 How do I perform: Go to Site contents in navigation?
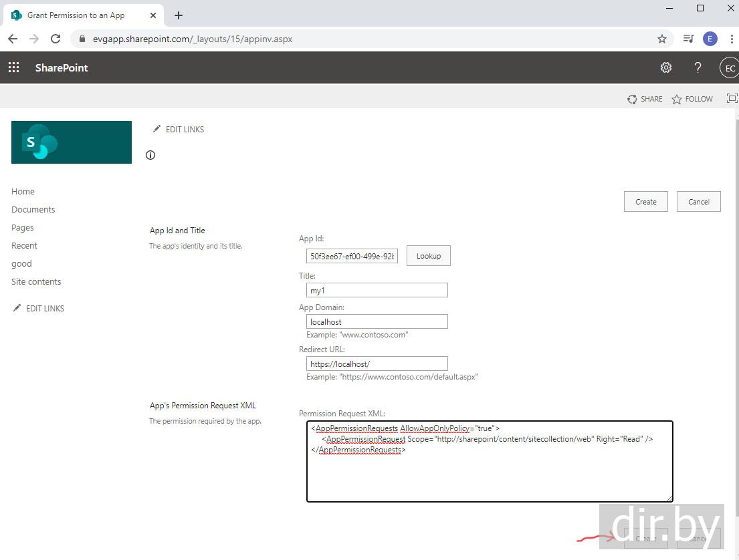click(36, 281)
